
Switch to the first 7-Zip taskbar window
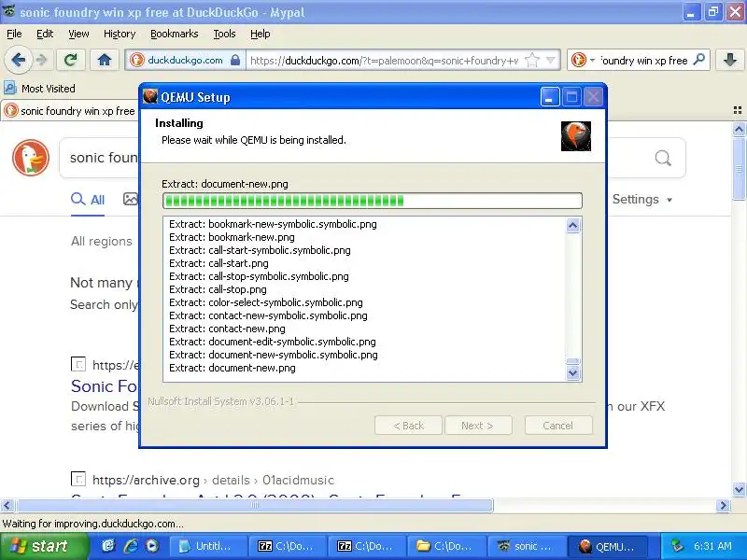tap(288, 546)
